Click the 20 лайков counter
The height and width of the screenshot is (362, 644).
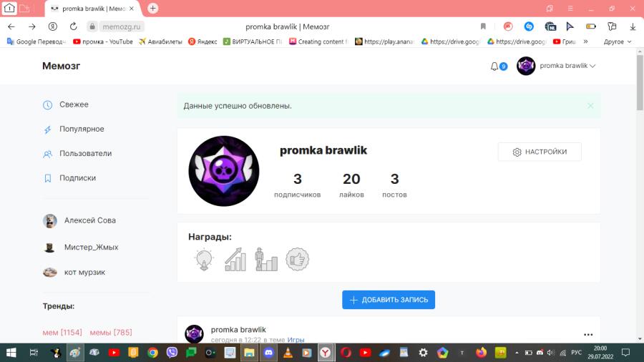(x=351, y=185)
